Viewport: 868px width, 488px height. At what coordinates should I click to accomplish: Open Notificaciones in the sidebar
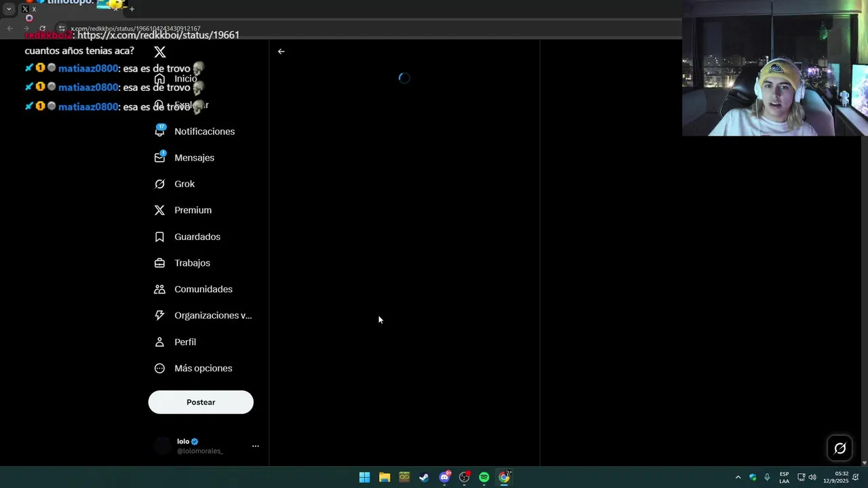195,131
